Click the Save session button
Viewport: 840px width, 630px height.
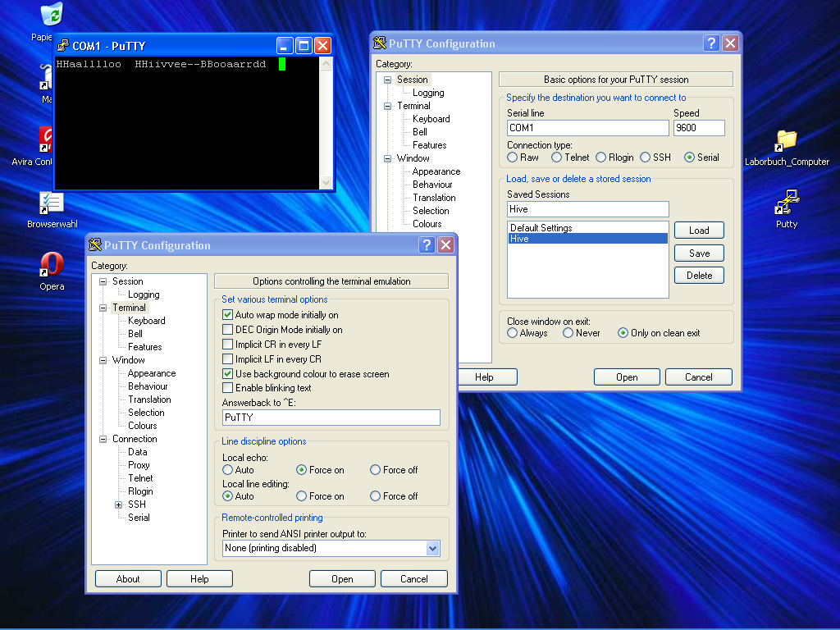(x=699, y=253)
